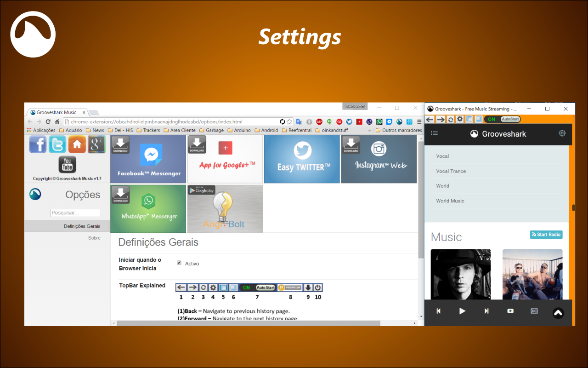Viewport: 588px width, 368px height.
Task: Expand the player with the up chevron button
Action: (x=558, y=313)
